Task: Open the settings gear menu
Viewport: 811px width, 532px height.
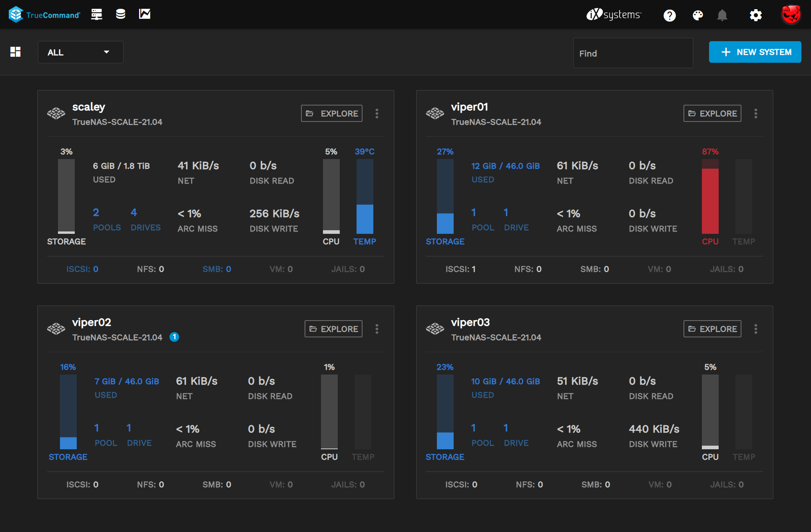Action: [x=755, y=15]
